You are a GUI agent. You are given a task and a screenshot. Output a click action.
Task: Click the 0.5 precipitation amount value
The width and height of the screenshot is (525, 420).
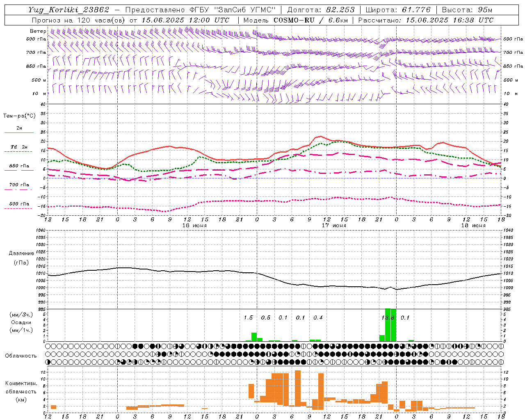266,318
